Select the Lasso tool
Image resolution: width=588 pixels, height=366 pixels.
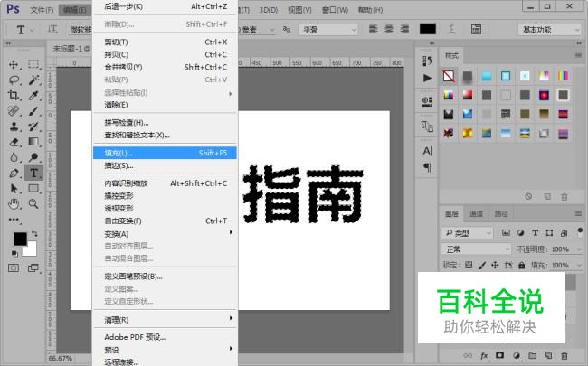click(14, 80)
